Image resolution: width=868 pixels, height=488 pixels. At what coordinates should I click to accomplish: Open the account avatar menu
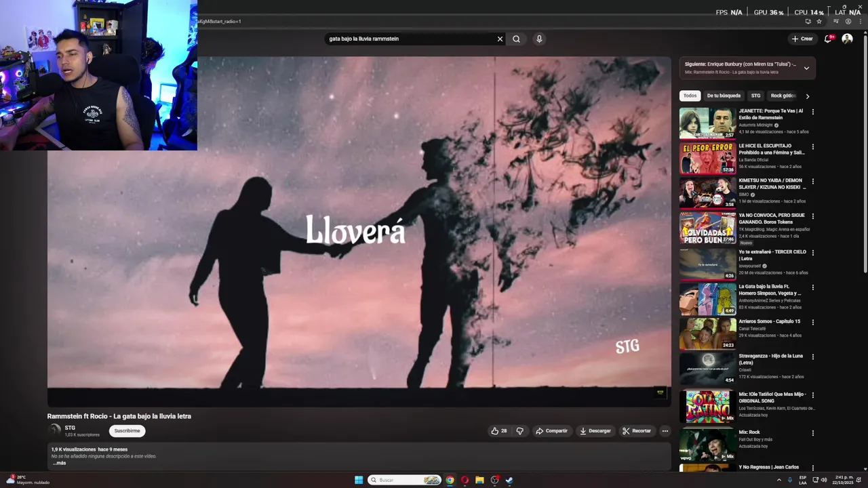[847, 39]
